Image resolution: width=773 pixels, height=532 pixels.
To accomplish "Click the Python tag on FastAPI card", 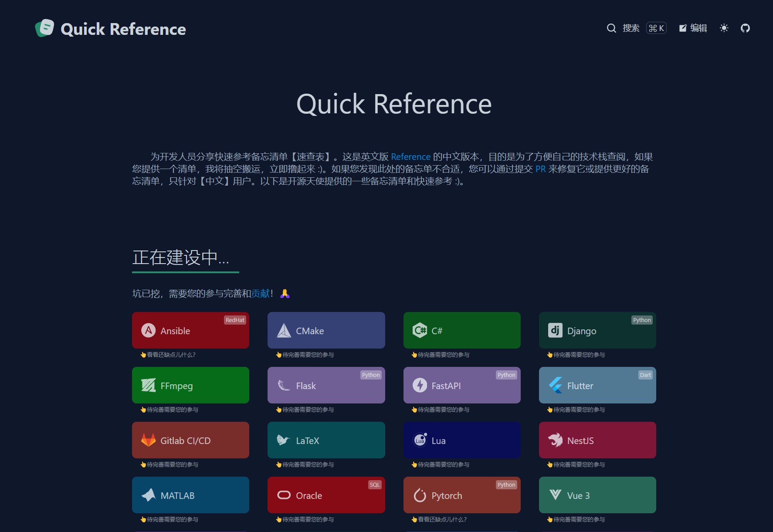I will [x=506, y=375].
